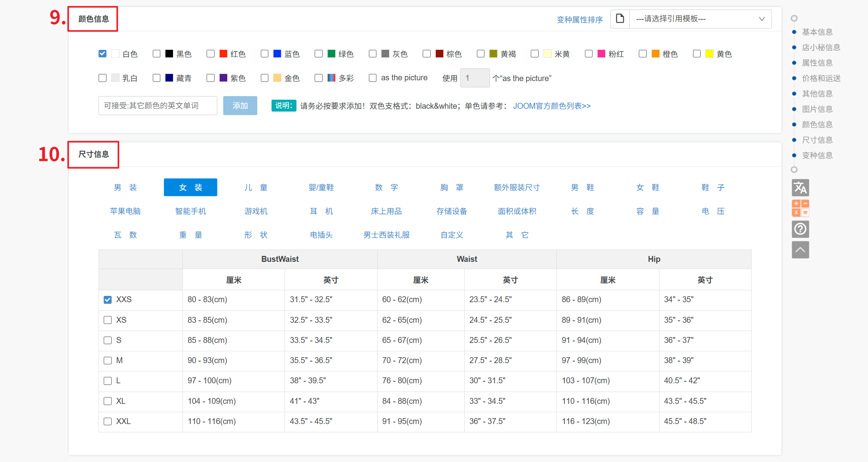Click the dropdown chevron arrow for template

coord(762,19)
